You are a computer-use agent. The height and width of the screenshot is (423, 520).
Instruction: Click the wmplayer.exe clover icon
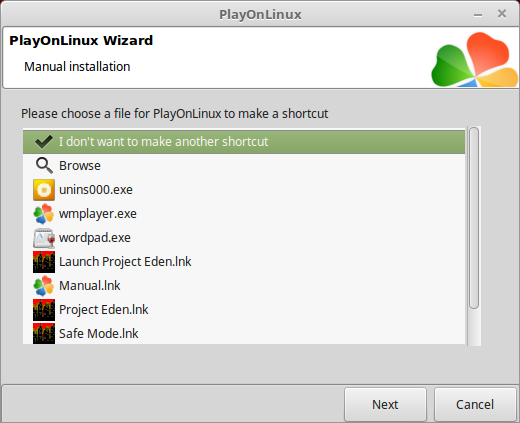[44, 214]
